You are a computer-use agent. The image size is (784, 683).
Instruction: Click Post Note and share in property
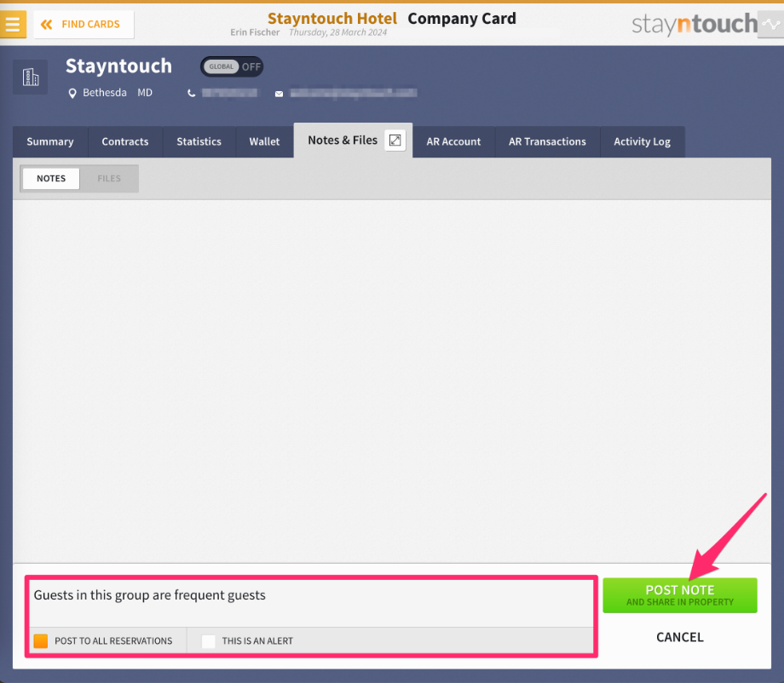click(680, 595)
